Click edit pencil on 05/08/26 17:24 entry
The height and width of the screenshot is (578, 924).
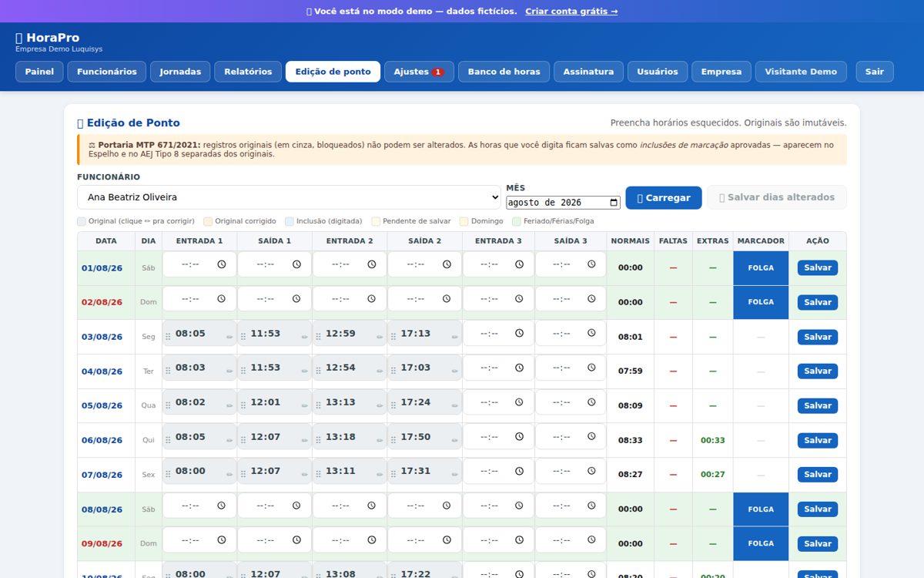pos(454,406)
